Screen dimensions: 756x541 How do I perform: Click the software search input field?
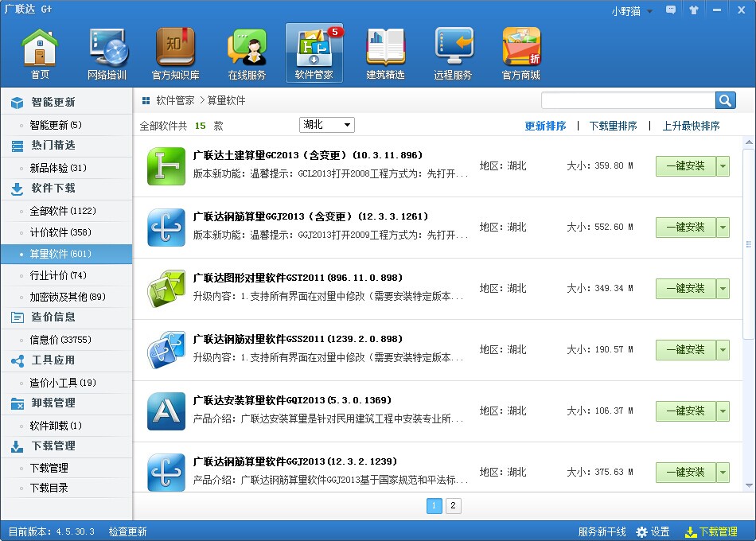[628, 100]
